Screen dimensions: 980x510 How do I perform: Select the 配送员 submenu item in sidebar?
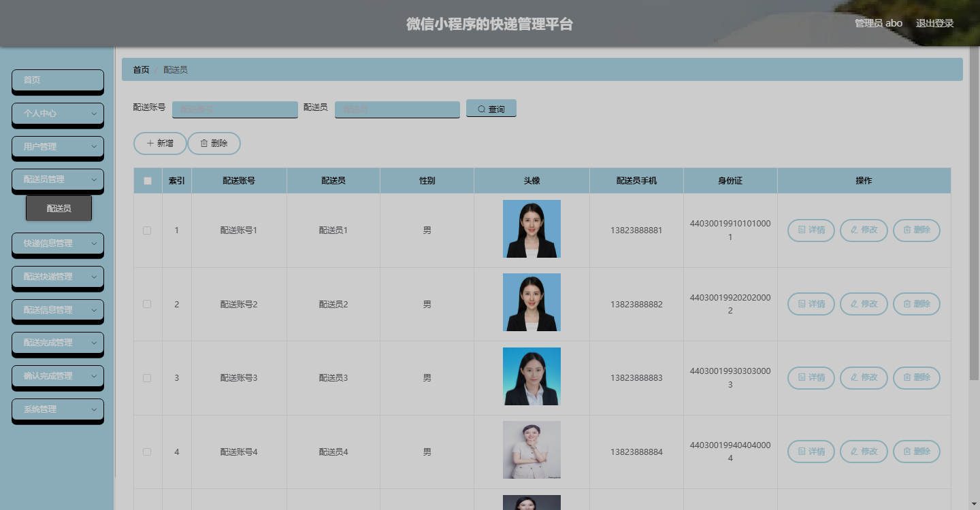click(59, 208)
